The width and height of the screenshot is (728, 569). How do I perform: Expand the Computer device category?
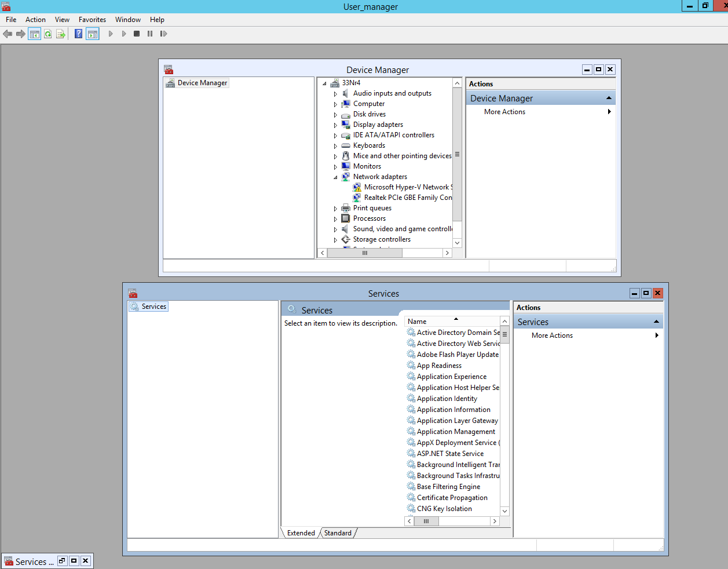[335, 104]
